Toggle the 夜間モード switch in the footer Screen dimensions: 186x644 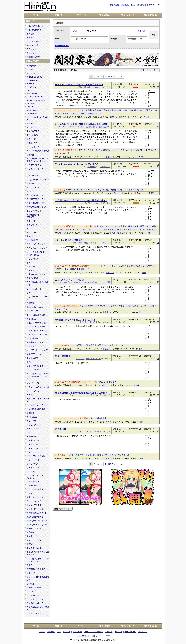108,635
